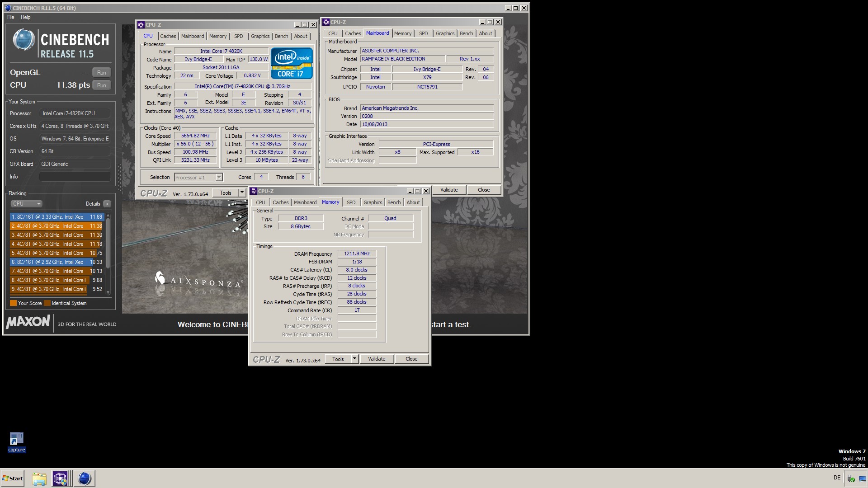Switch to Graphics tab in Mainboard window
The image size is (868, 488).
445,33
